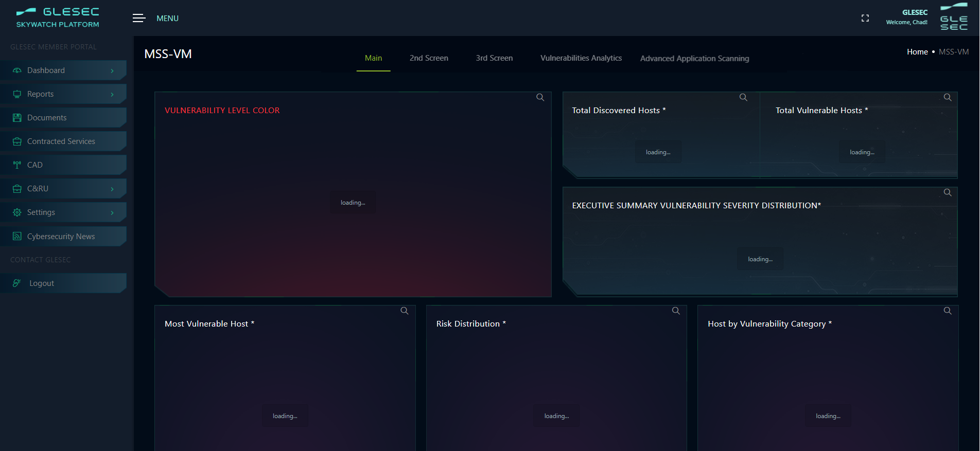The image size is (980, 451).
Task: Click the Total Vulnerable Hosts title
Action: [x=822, y=111]
